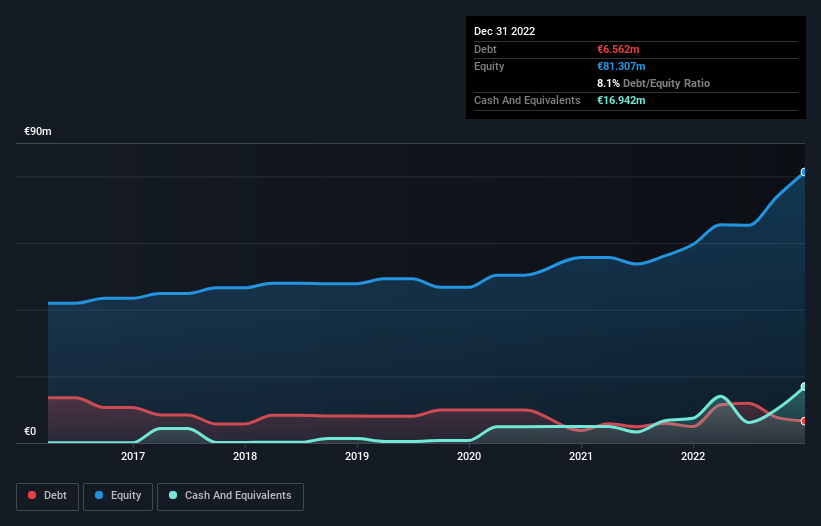Toggle the Cash And Equivalents legend button
Viewport: 821px width, 526px height.
[230, 496]
